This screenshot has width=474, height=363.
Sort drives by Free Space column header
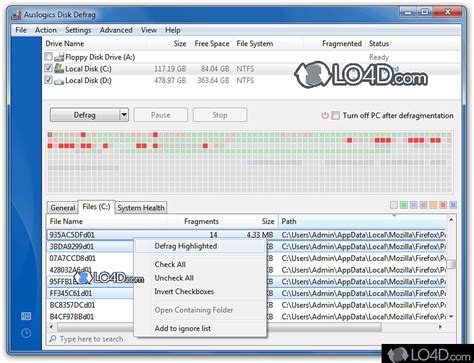point(212,44)
